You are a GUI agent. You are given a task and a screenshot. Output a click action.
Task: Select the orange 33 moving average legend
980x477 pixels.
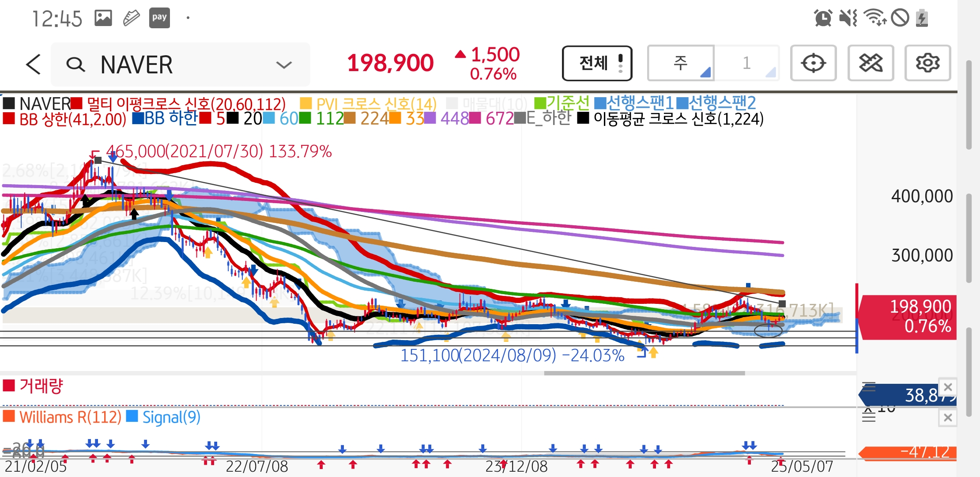point(407,118)
